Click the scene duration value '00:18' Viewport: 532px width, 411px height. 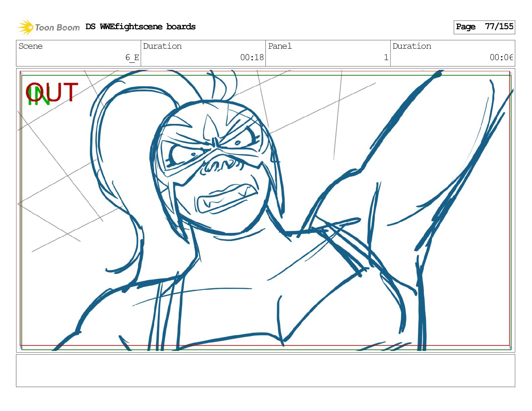click(252, 57)
